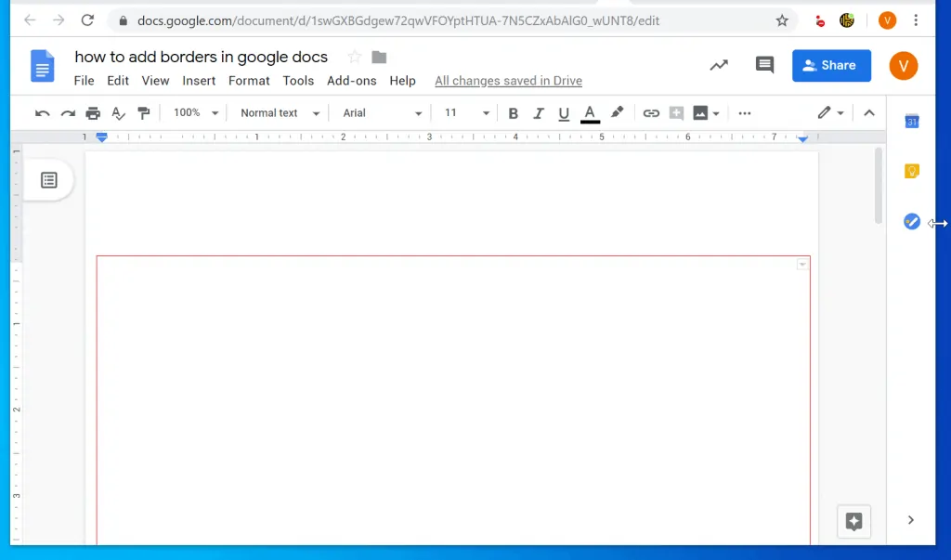This screenshot has width=951, height=560.
Task: Open Google Keep in the side panel
Action: point(911,170)
